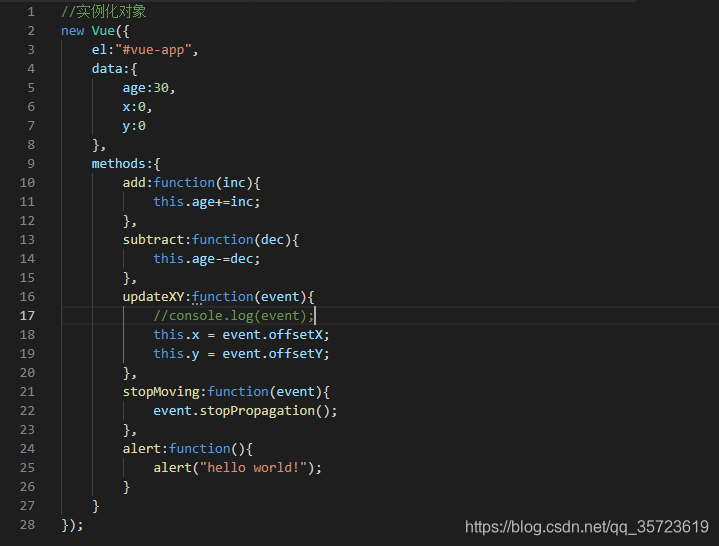Viewport: 719px width, 546px height.
Task: Click the 'function' keyword on line 21
Action: coord(238,392)
